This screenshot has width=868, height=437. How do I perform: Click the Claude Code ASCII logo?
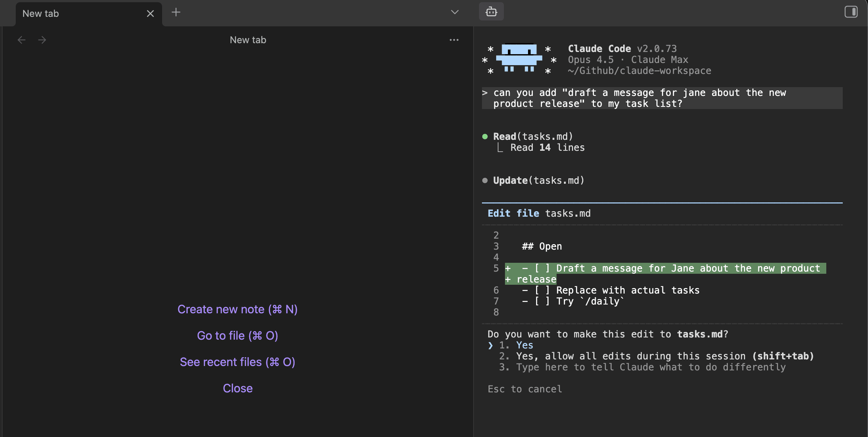point(519,59)
